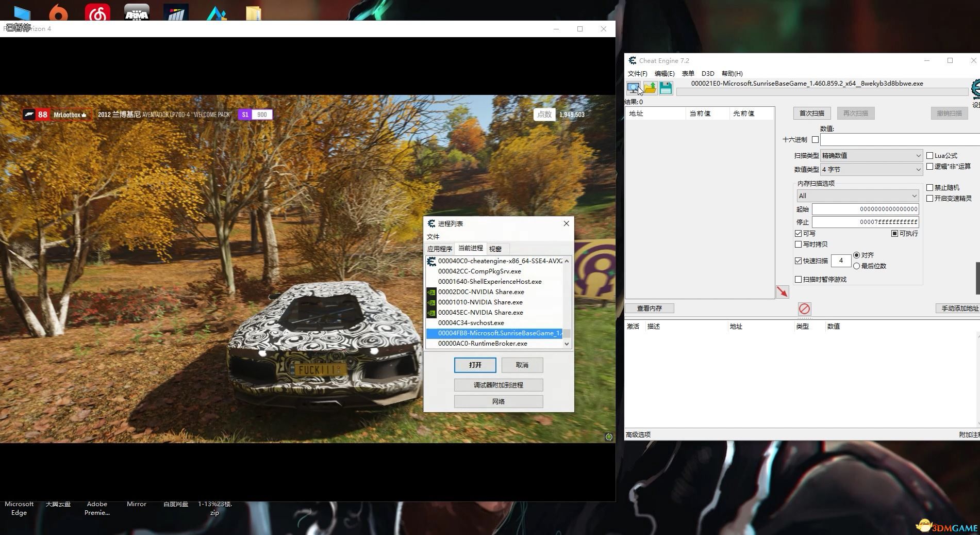
Task: Switch to the Processes (当前进程) tab
Action: tap(470, 248)
